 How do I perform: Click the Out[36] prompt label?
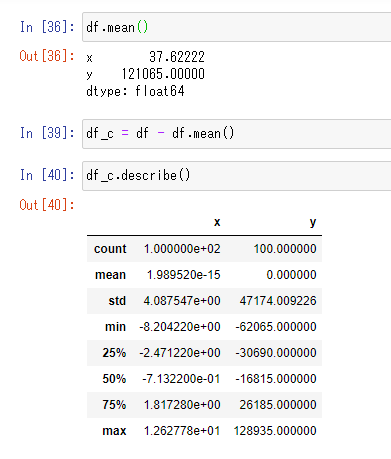click(x=47, y=56)
